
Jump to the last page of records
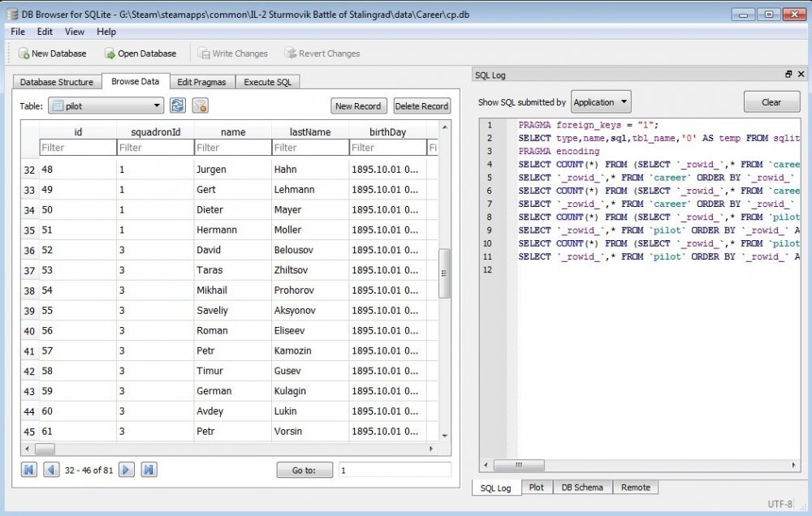click(149, 470)
